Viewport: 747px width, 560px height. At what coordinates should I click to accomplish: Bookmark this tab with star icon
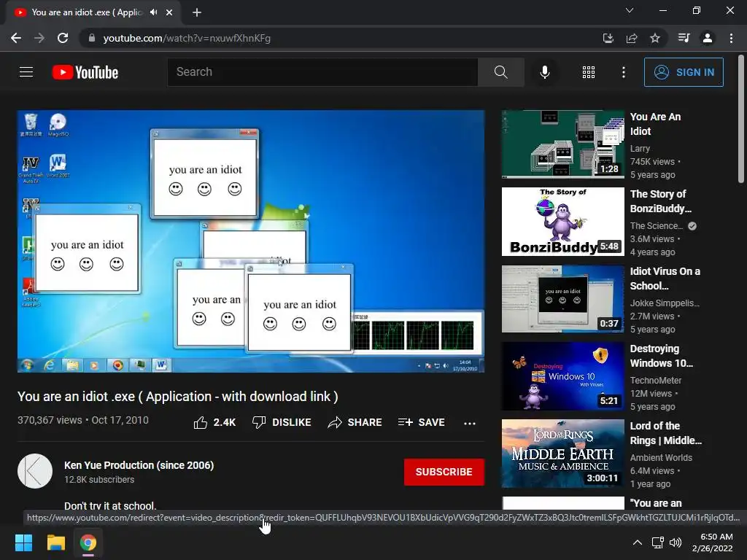pyautogui.click(x=655, y=38)
